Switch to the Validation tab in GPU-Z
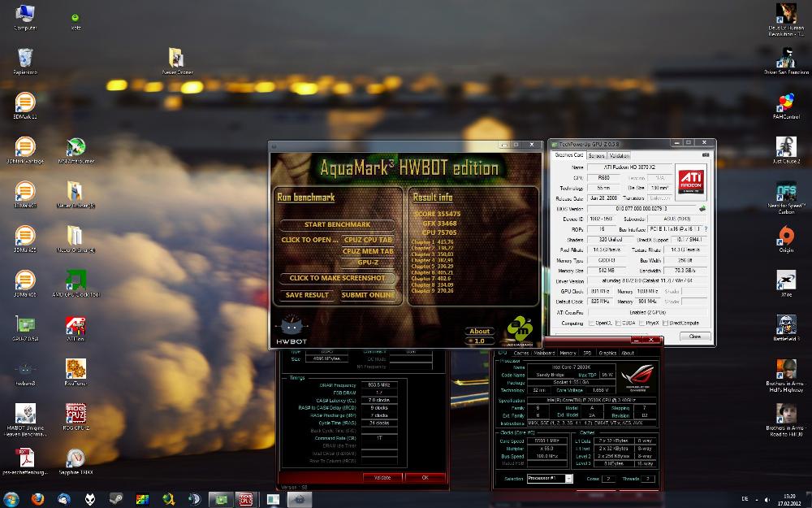812x508 pixels. pos(620,155)
